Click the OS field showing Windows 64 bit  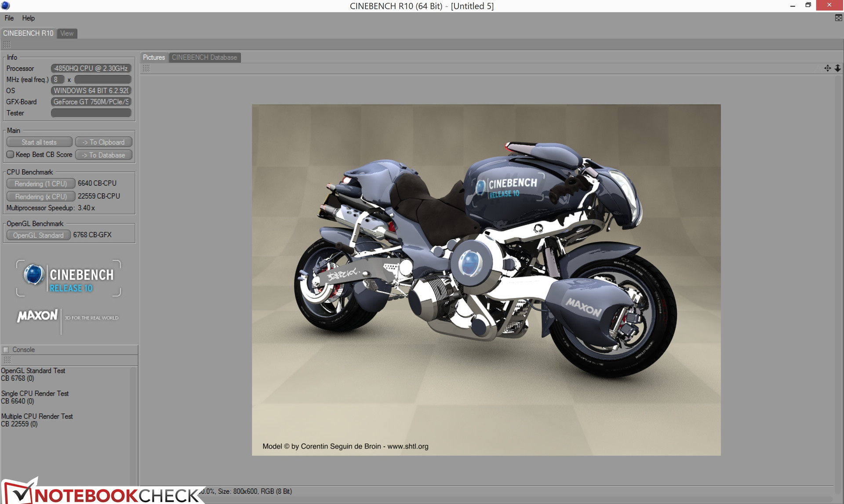[91, 91]
